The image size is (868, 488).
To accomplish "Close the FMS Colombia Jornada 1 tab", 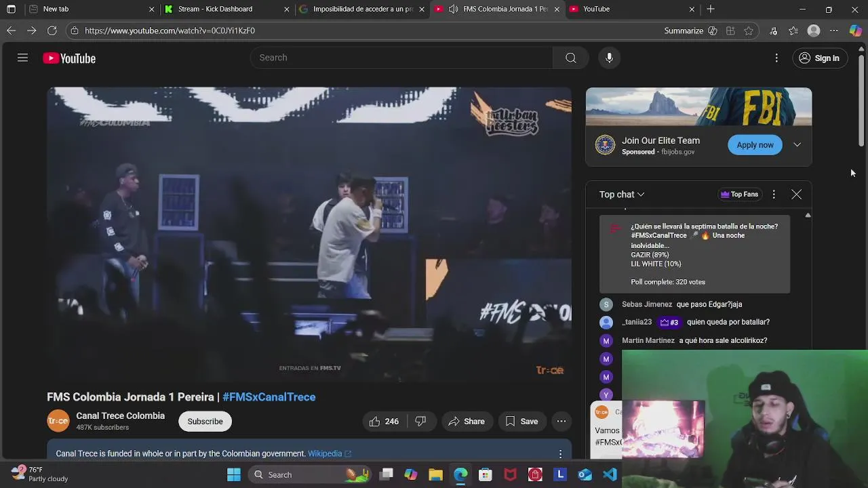I will (557, 9).
